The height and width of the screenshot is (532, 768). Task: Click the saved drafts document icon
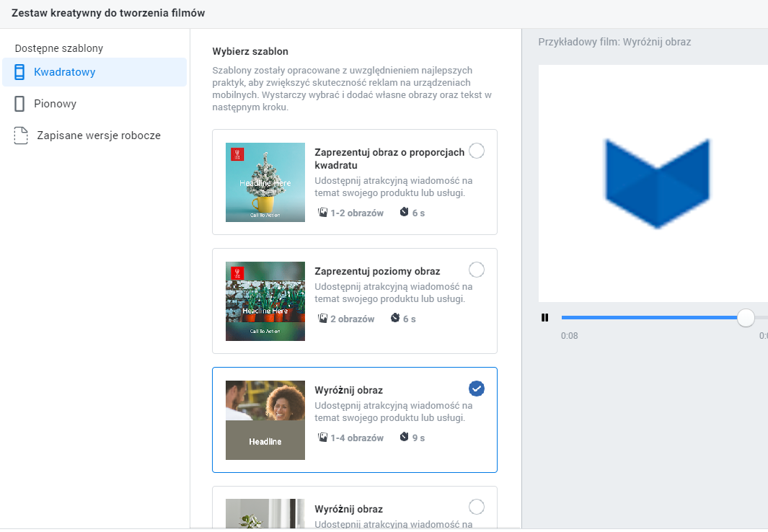21,136
